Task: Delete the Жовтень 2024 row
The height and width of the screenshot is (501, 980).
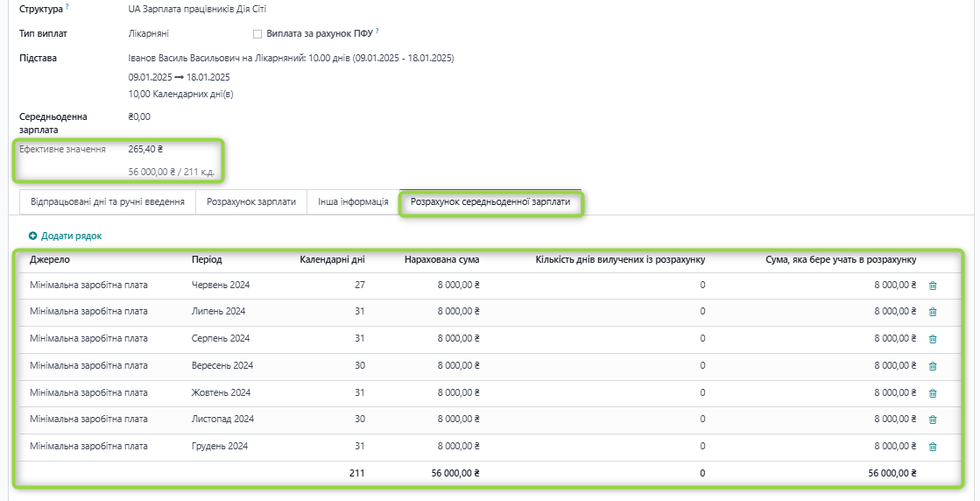Action: pos(932,393)
